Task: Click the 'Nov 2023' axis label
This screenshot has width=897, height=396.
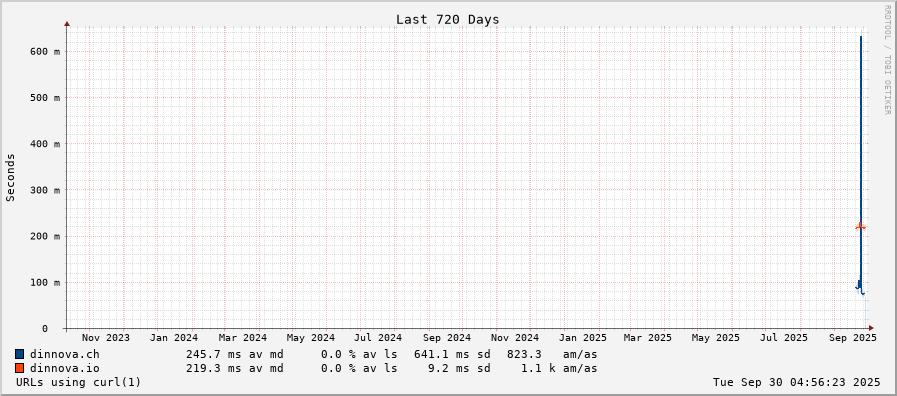Action: pyautogui.click(x=106, y=338)
